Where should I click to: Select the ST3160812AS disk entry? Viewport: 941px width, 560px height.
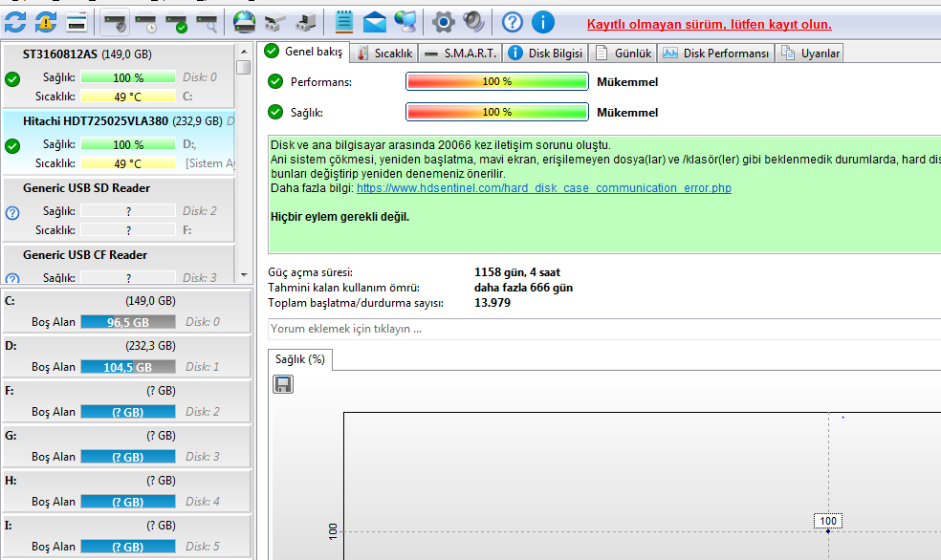click(119, 75)
